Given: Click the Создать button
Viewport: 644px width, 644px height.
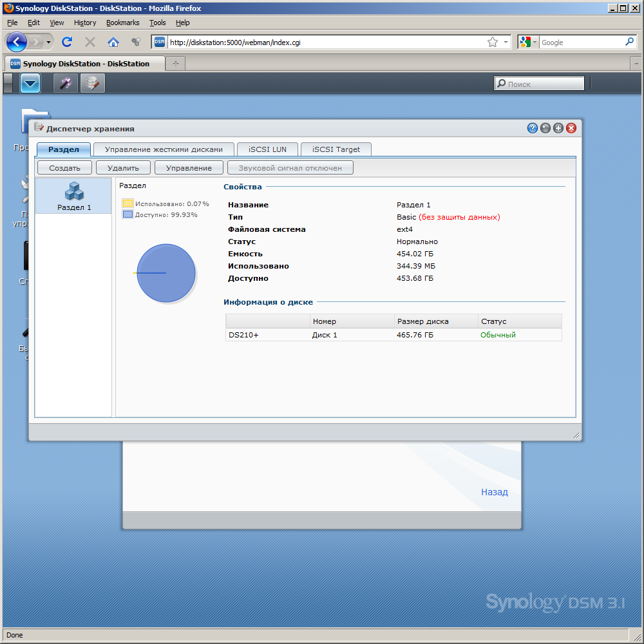Looking at the screenshot, I should pos(64,167).
